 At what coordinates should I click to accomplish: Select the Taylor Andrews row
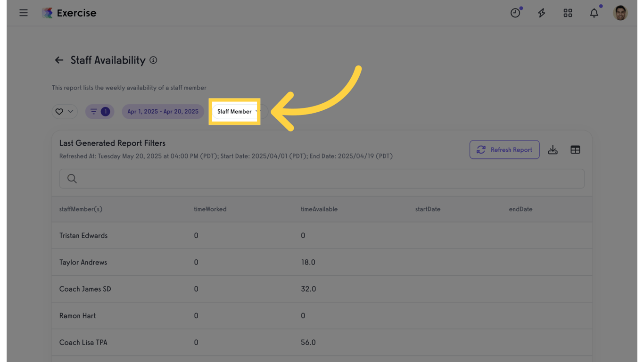coord(83,263)
